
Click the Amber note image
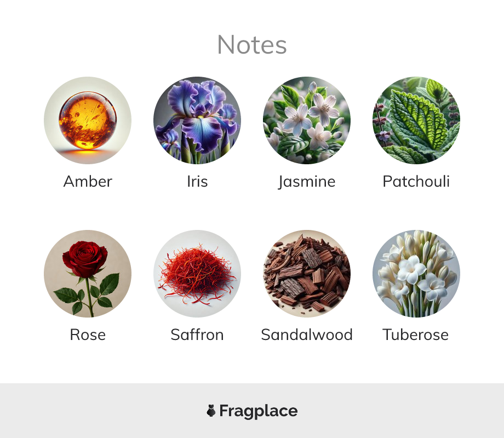click(88, 120)
